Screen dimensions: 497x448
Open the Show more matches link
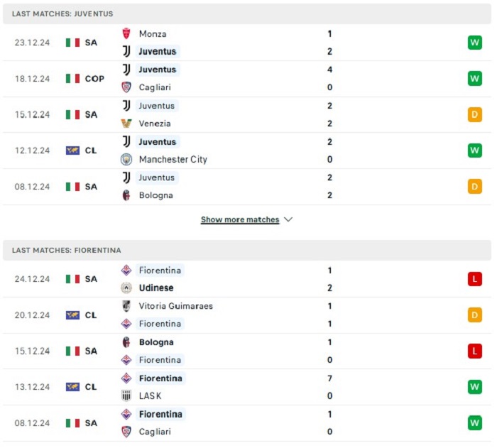coord(240,219)
